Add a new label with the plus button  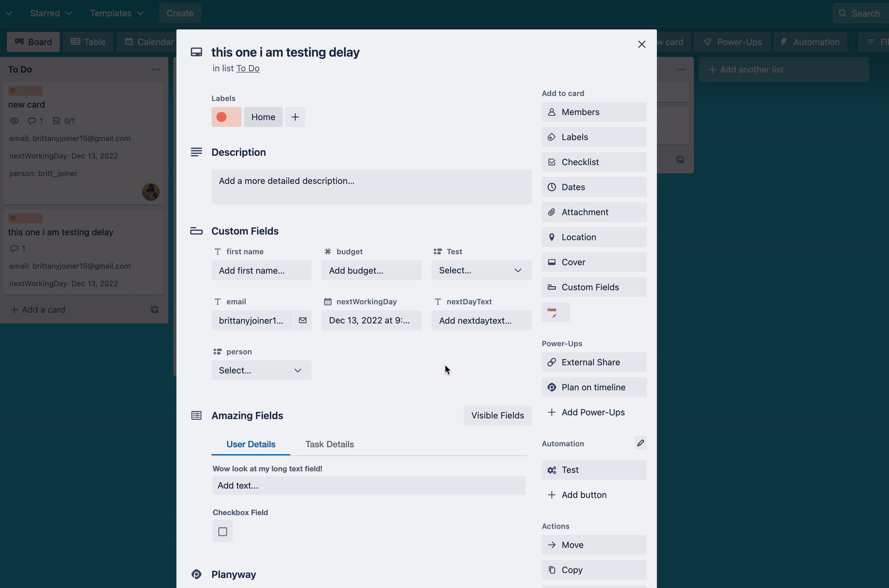pos(295,117)
